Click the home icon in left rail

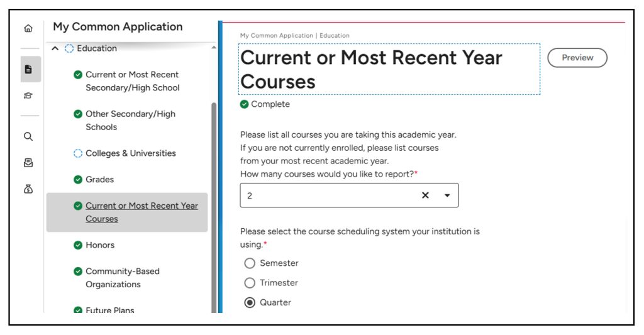28,29
